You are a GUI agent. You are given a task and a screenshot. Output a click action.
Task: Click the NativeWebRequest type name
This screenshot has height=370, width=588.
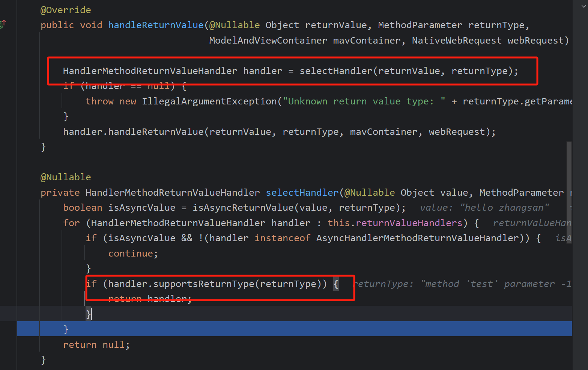click(x=457, y=41)
